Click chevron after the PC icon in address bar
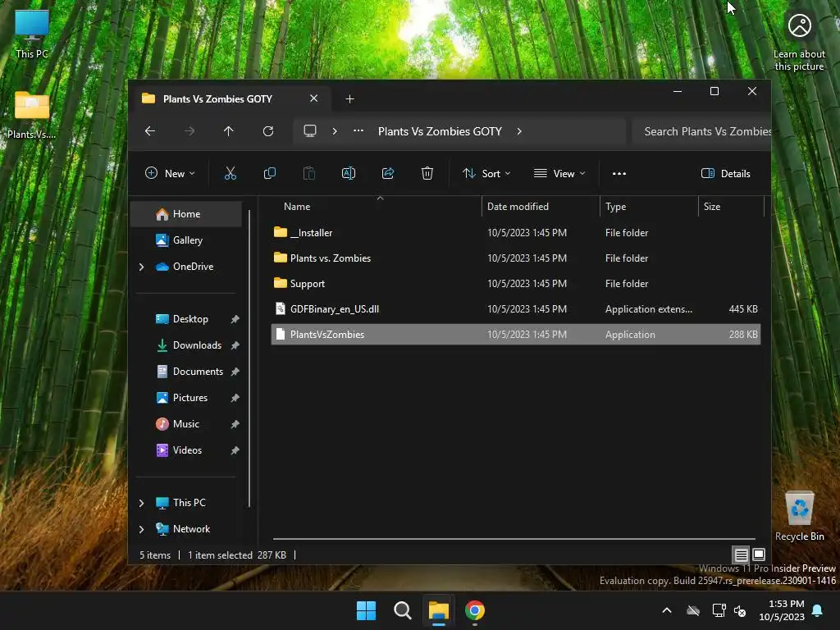 point(335,131)
